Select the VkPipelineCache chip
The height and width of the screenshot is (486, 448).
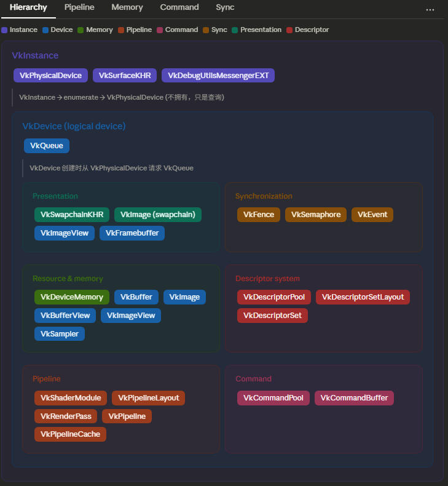[x=71, y=434]
